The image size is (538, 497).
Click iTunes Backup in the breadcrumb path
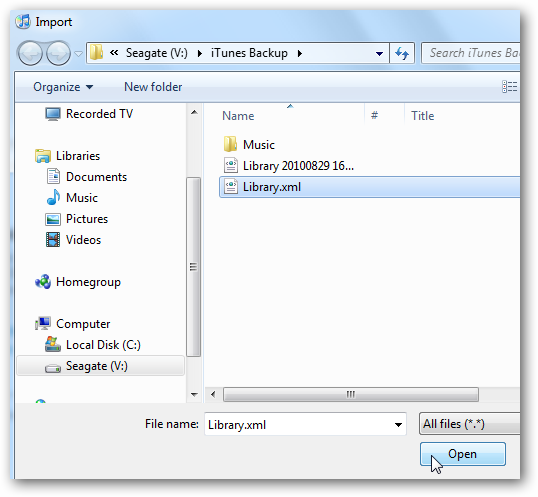[249, 53]
